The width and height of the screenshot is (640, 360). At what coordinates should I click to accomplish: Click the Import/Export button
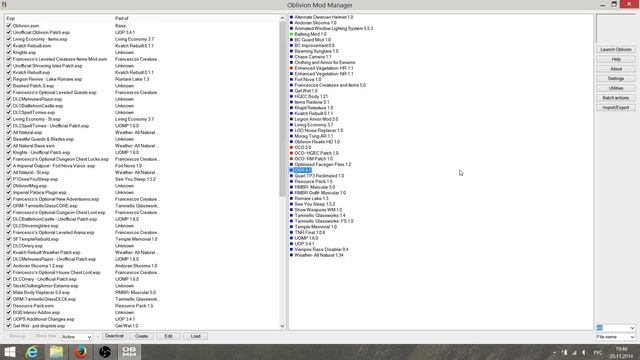[616, 107]
